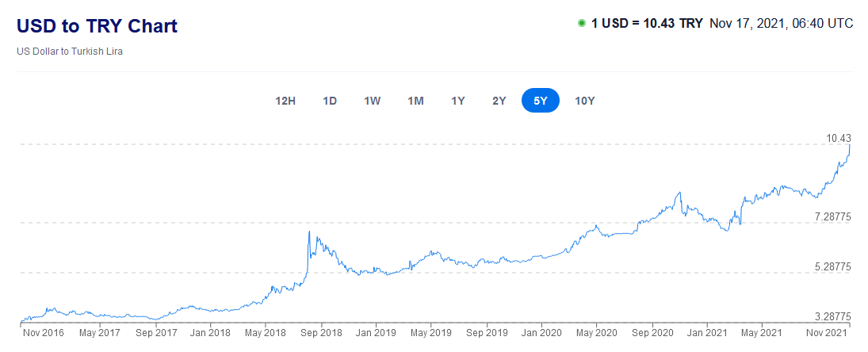
Task: Click the green live rate indicator dot
Action: (x=582, y=24)
